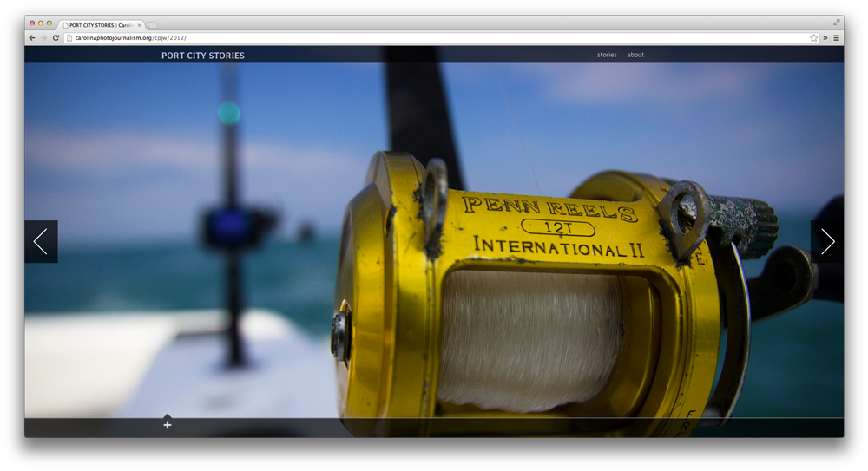Click the red close window button
Screen dimensions: 868x471
pos(32,23)
